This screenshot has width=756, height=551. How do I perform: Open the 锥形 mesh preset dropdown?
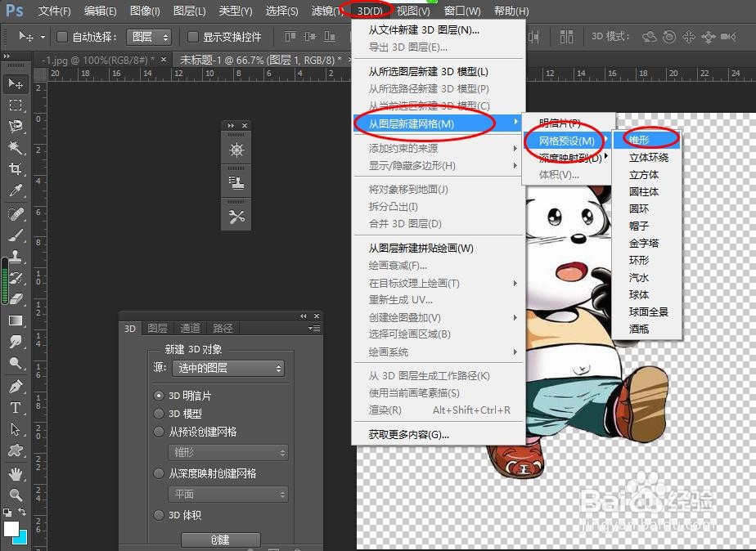(x=228, y=452)
